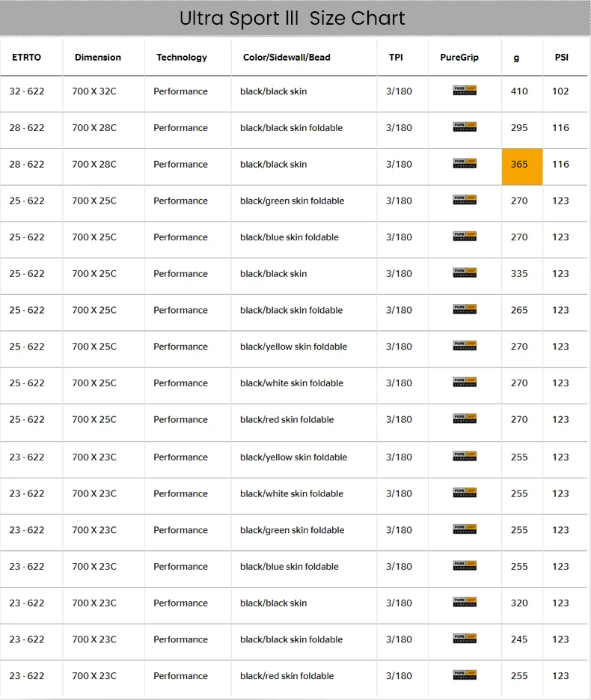The image size is (591, 700).
Task: Click PureGrip icon in 25C black/blue skin row
Action: (x=465, y=236)
